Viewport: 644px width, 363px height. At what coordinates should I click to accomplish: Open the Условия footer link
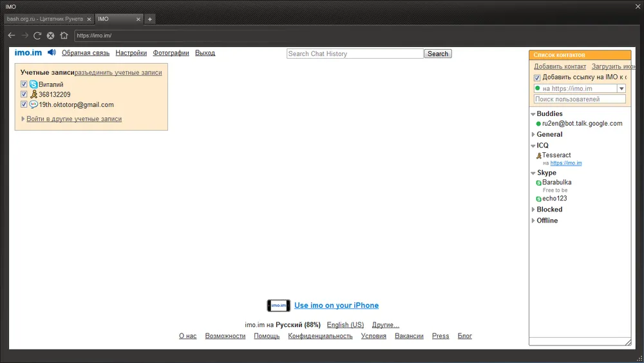tap(374, 336)
